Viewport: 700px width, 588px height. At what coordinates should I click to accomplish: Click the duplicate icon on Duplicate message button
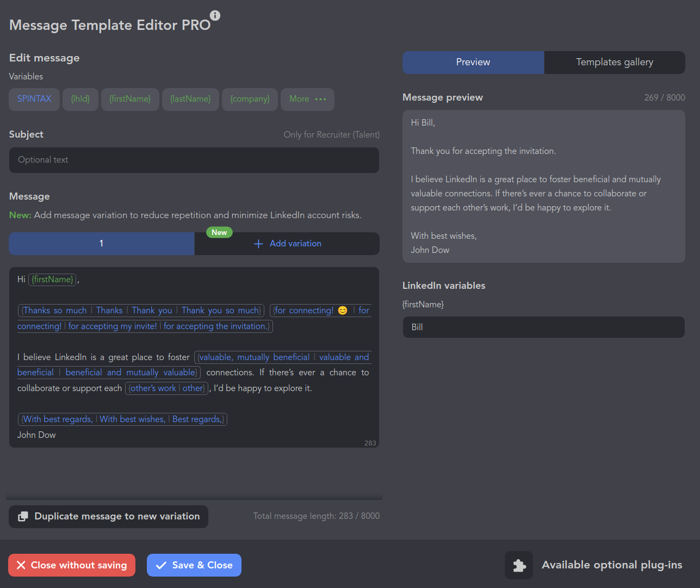[x=23, y=517]
